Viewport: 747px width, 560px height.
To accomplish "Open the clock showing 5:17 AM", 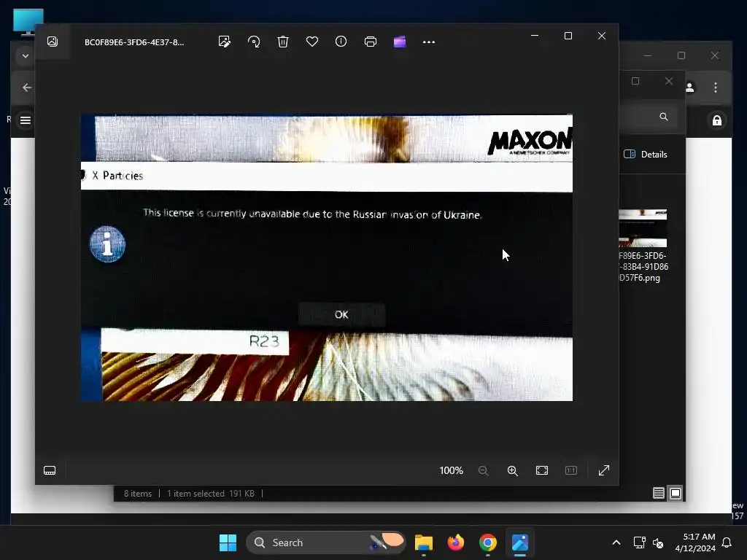I will pyautogui.click(x=695, y=542).
